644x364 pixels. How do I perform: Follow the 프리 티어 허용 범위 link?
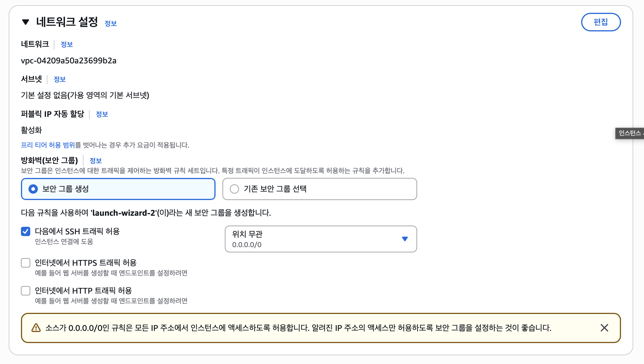pyautogui.click(x=48, y=145)
